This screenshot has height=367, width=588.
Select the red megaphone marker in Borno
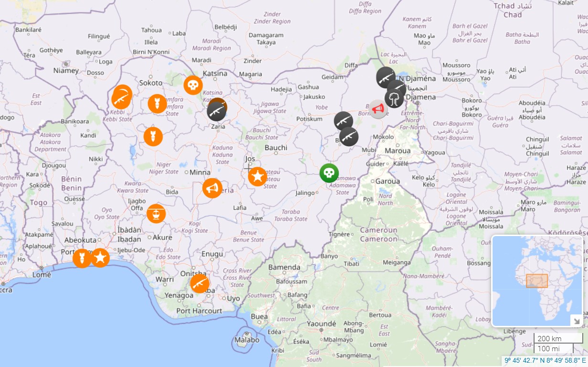coord(378,109)
